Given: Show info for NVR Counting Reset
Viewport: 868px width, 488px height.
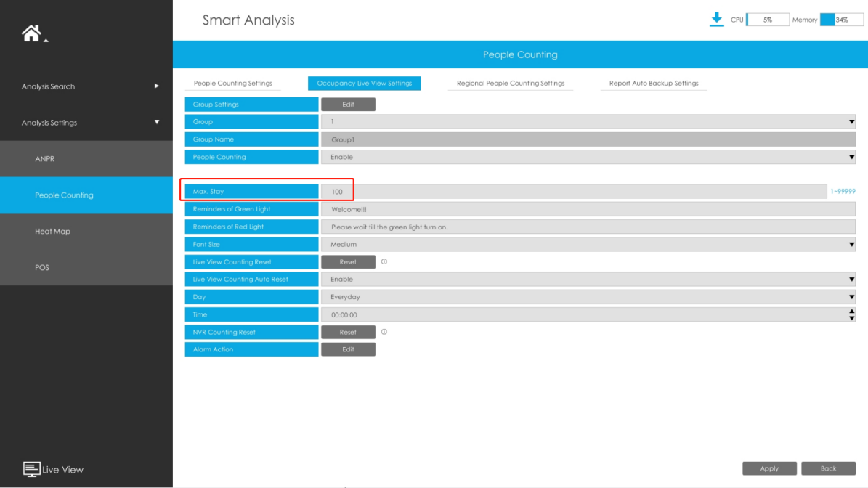Looking at the screenshot, I should pos(384,332).
